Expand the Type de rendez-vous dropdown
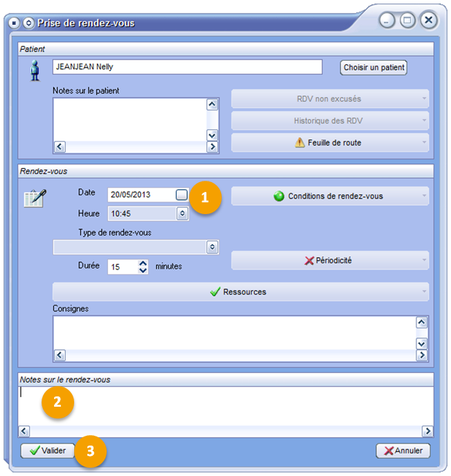 [211, 247]
